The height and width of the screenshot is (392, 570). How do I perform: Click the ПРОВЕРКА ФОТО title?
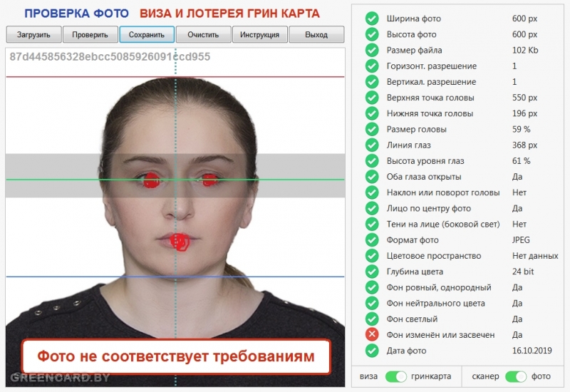(x=77, y=14)
